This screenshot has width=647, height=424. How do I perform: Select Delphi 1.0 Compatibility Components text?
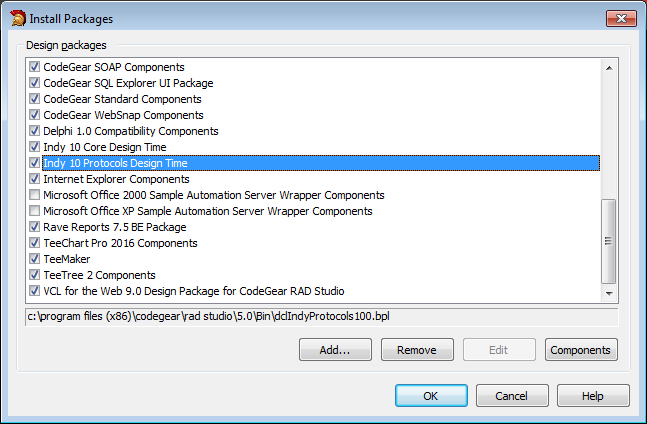131,131
